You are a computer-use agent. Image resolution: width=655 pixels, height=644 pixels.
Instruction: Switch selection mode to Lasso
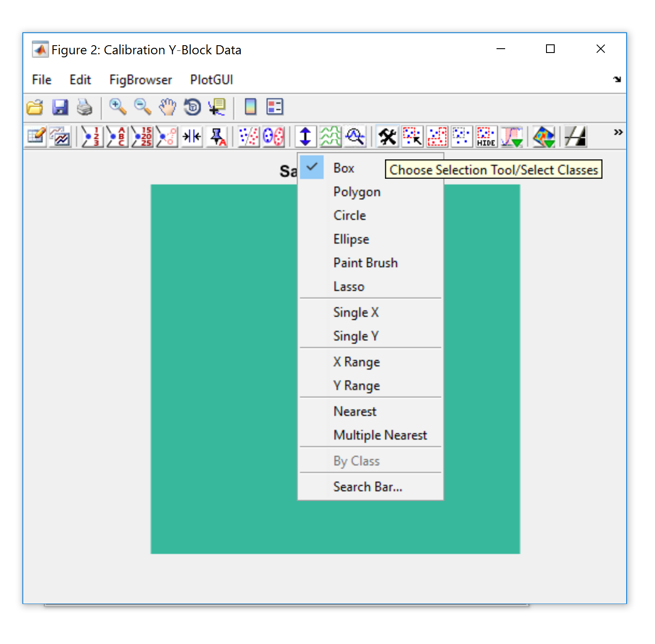click(x=348, y=286)
